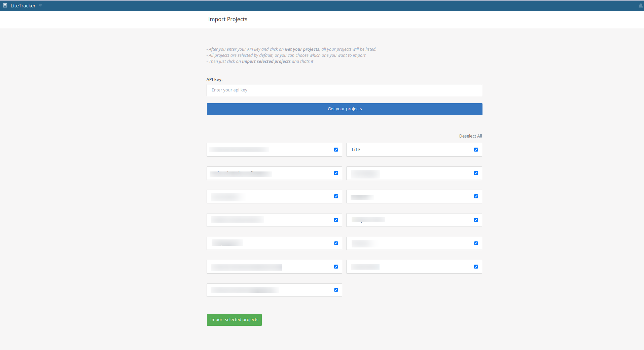Toggle second project checkbox in left column
The image size is (644, 350).
click(336, 173)
